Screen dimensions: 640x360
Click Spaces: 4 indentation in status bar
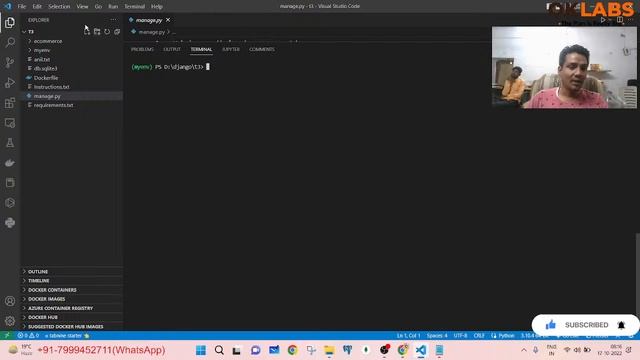437,336
